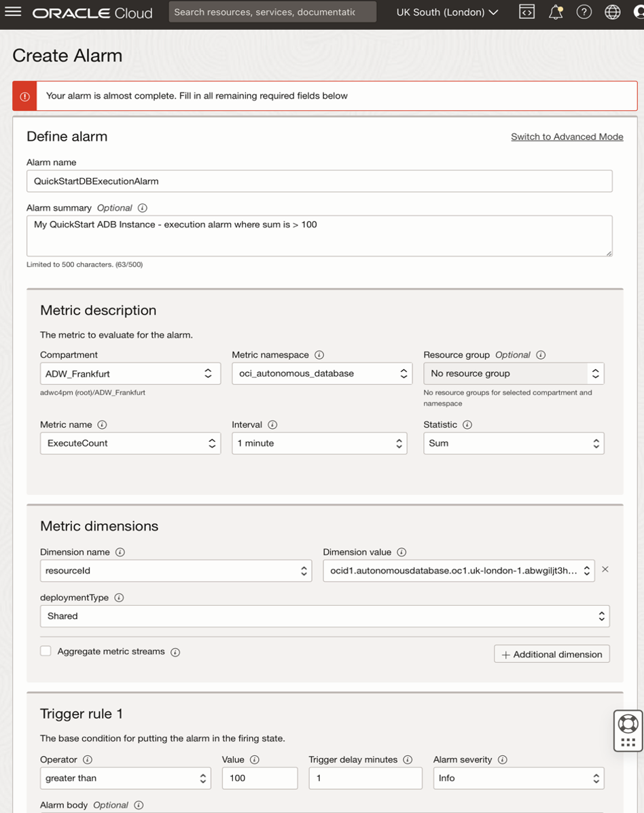Open the Dimension name dropdown showing resourceId

click(x=176, y=571)
